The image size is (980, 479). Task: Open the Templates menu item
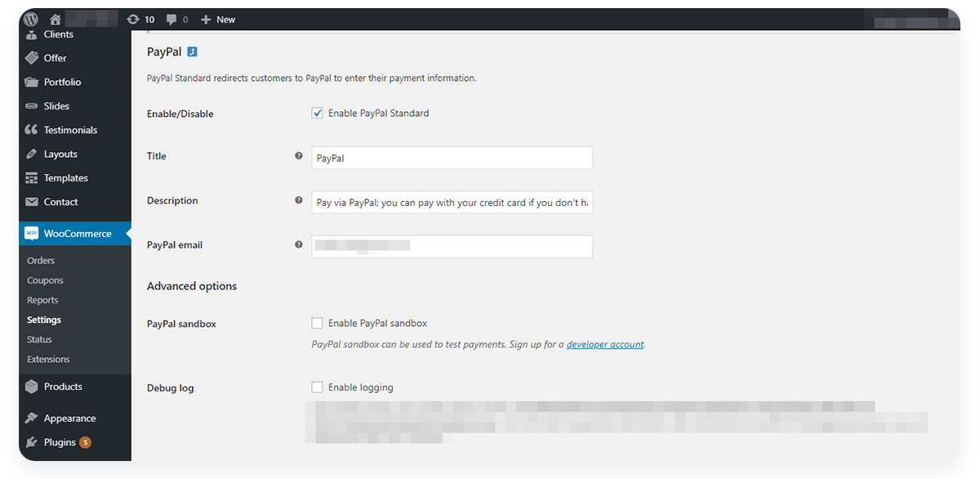(66, 178)
